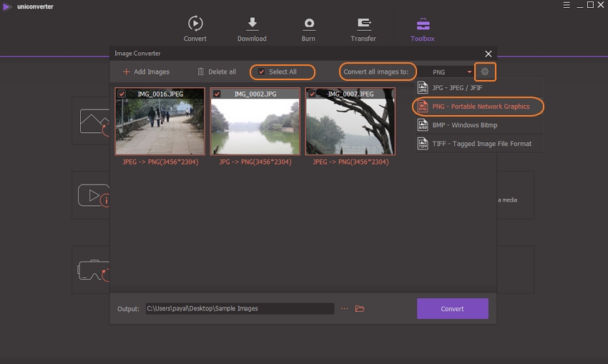Screen dimensions: 608x364
Task: Select TIFF - Tagged Image File Format
Action: pos(481,144)
